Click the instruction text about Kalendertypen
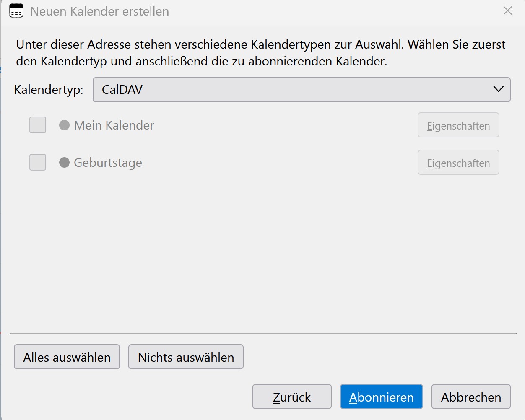 click(x=260, y=53)
